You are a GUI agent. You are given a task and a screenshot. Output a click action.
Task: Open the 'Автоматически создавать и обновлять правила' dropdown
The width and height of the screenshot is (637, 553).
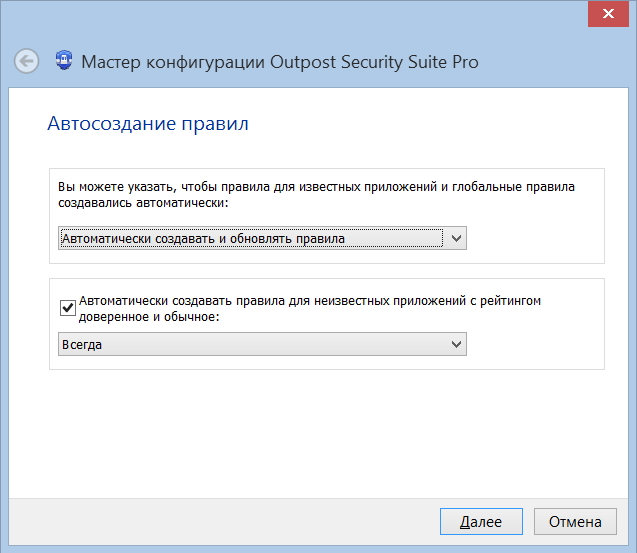tap(250, 239)
